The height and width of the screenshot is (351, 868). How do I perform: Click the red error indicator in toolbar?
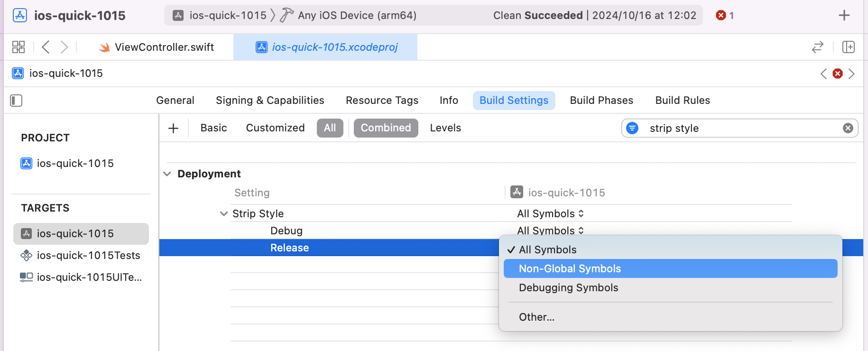pyautogui.click(x=724, y=15)
